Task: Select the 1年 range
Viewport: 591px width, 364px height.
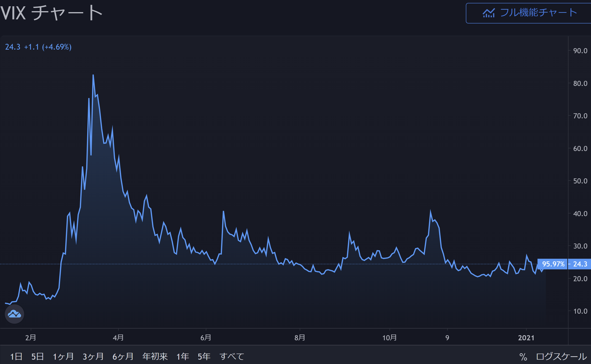Action: coord(183,356)
